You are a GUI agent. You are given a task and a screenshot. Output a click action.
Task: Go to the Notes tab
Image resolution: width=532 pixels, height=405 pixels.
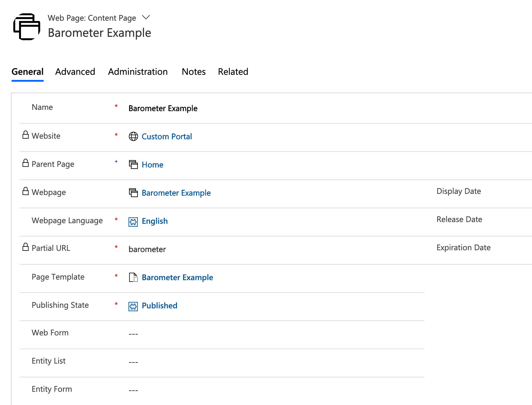coord(194,72)
